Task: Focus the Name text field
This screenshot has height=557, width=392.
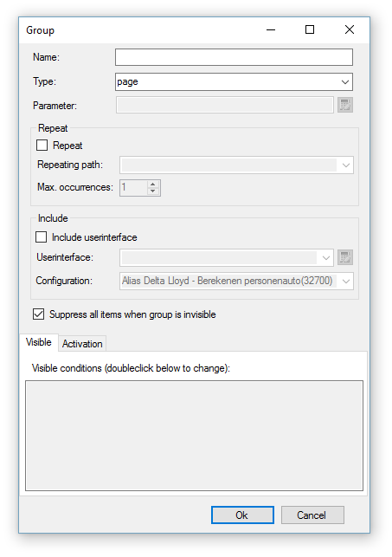Action: click(234, 57)
